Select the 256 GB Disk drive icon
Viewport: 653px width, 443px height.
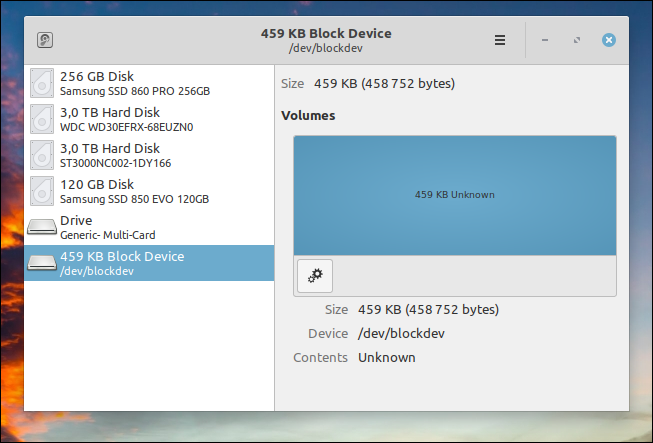[42, 83]
